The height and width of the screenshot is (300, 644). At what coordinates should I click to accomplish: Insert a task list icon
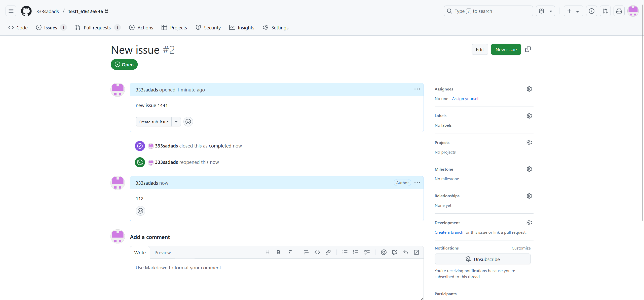click(x=367, y=252)
